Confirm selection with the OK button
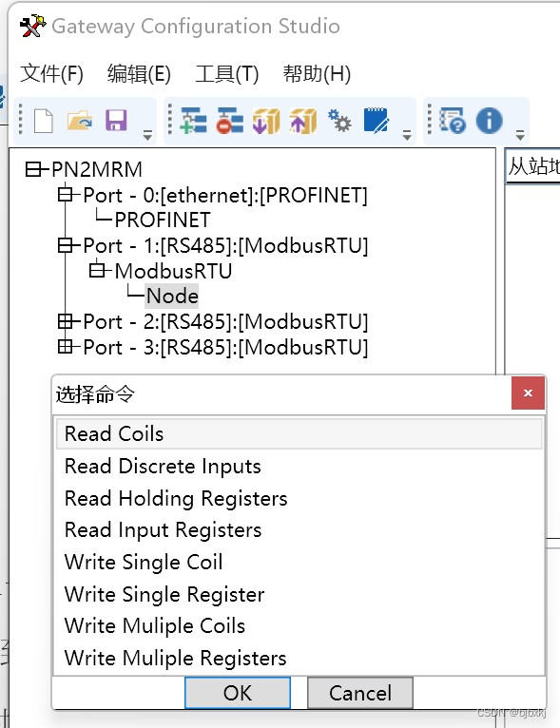560x728 pixels. pyautogui.click(x=238, y=693)
